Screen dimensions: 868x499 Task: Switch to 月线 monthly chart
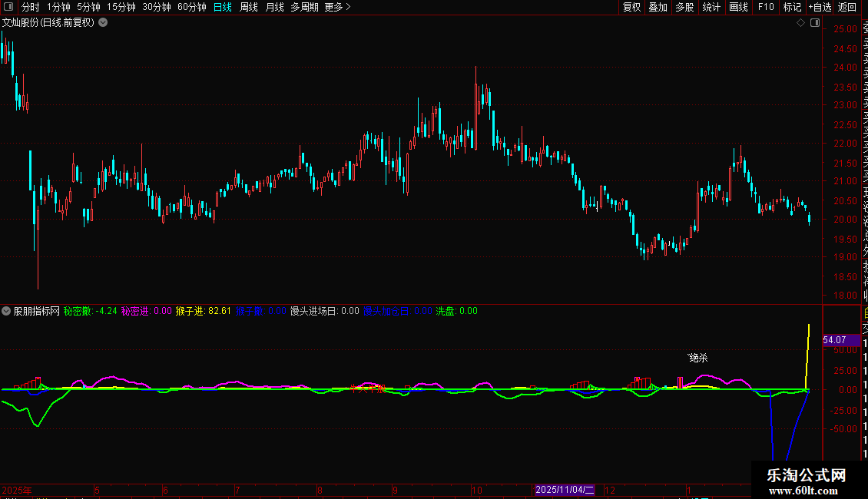(274, 7)
